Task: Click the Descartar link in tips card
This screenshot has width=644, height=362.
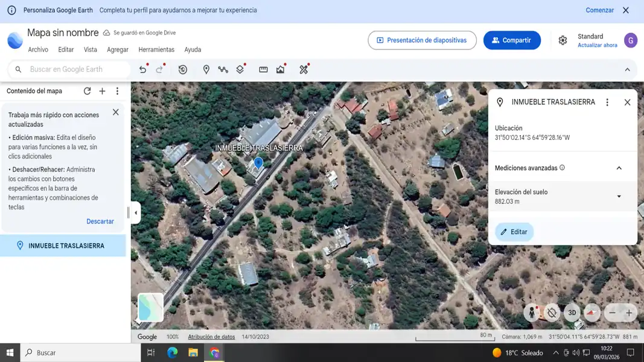Action: point(100,221)
